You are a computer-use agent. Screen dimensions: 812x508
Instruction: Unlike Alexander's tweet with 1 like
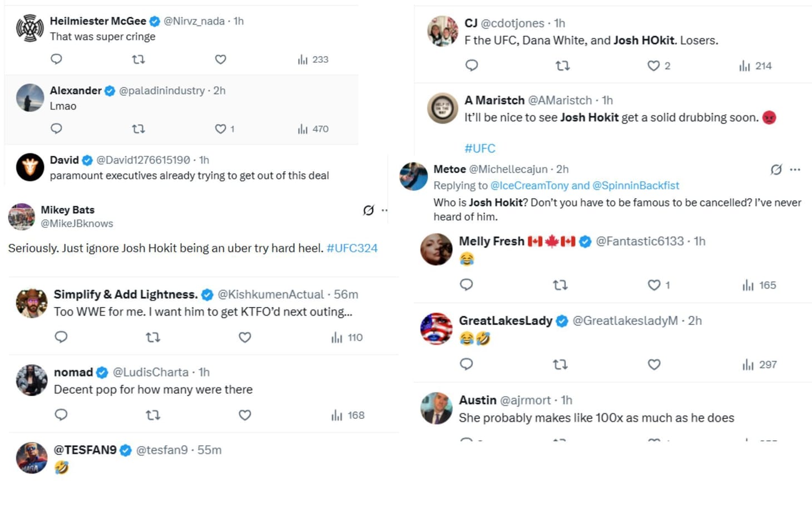[x=219, y=129]
